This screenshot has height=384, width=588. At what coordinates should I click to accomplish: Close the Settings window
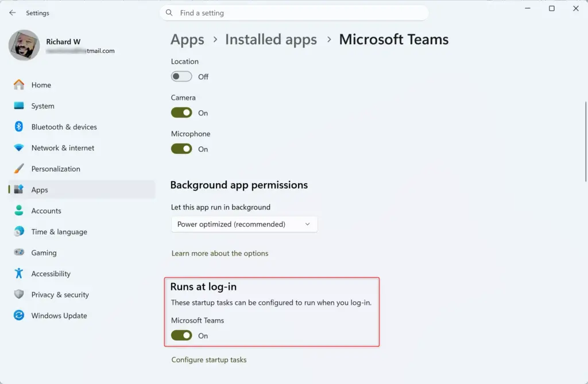576,8
